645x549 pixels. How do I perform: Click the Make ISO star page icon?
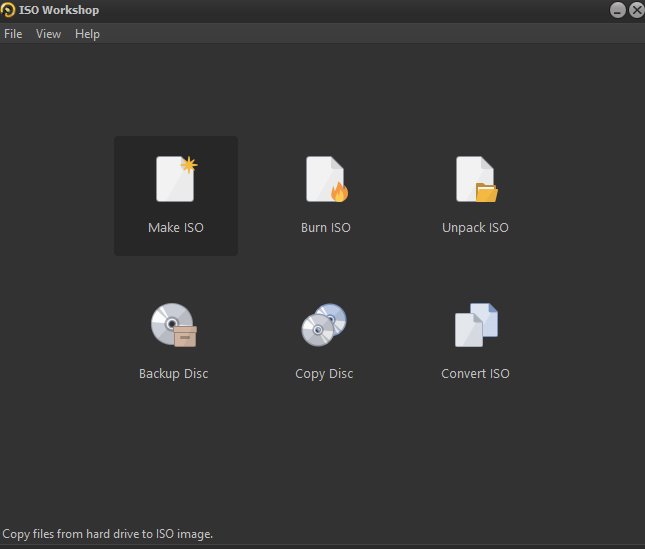176,179
